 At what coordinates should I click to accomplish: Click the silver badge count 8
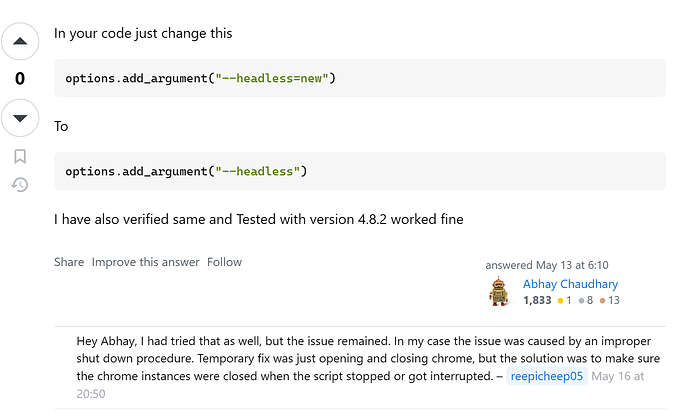tap(586, 300)
